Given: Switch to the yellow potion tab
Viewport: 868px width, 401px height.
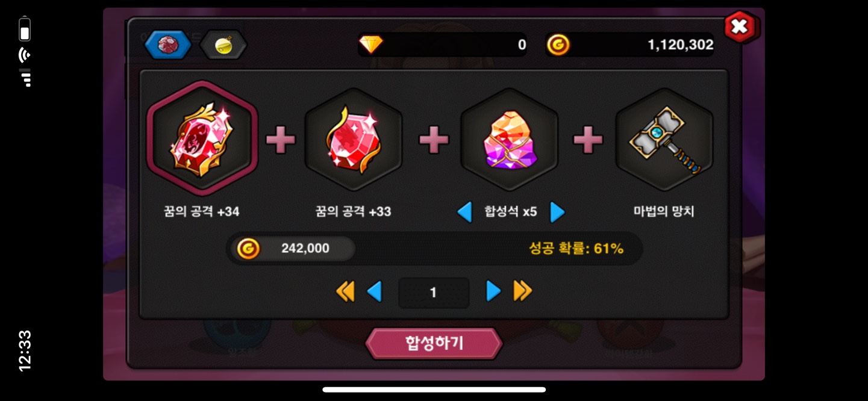Looking at the screenshot, I should point(223,45).
